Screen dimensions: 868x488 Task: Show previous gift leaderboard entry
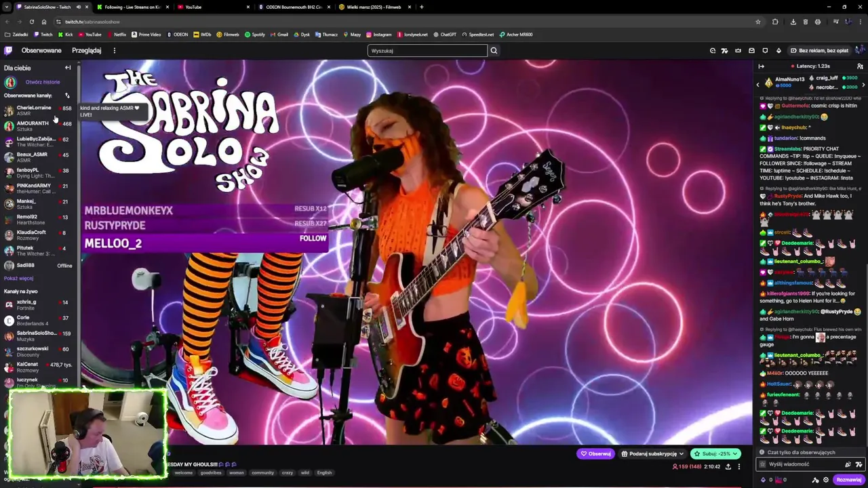[758, 84]
